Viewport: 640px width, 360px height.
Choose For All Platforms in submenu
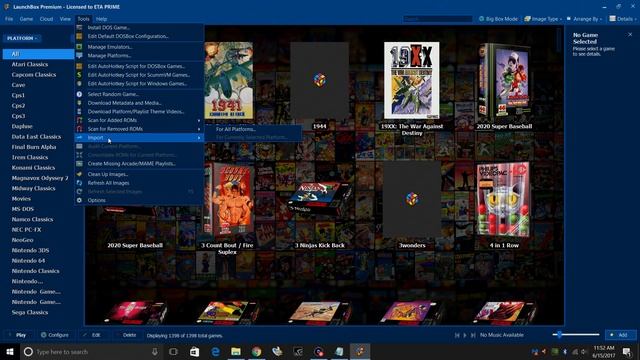pos(253,129)
